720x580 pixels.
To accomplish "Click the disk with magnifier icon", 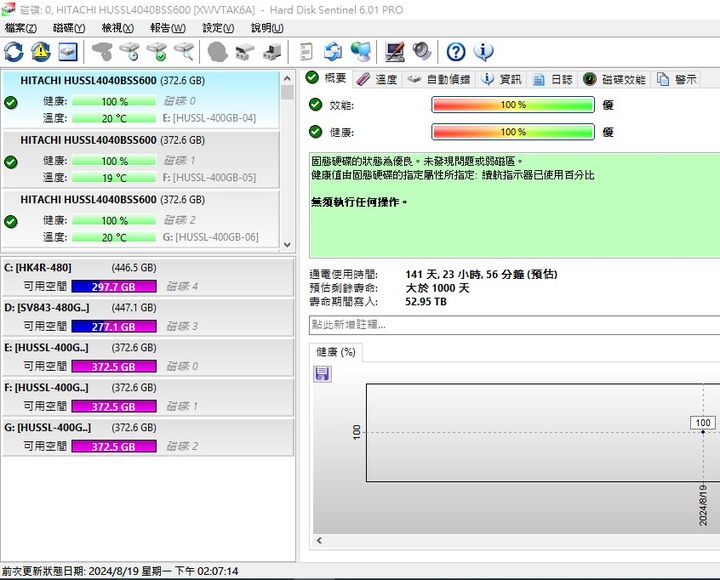I will pos(185,51).
